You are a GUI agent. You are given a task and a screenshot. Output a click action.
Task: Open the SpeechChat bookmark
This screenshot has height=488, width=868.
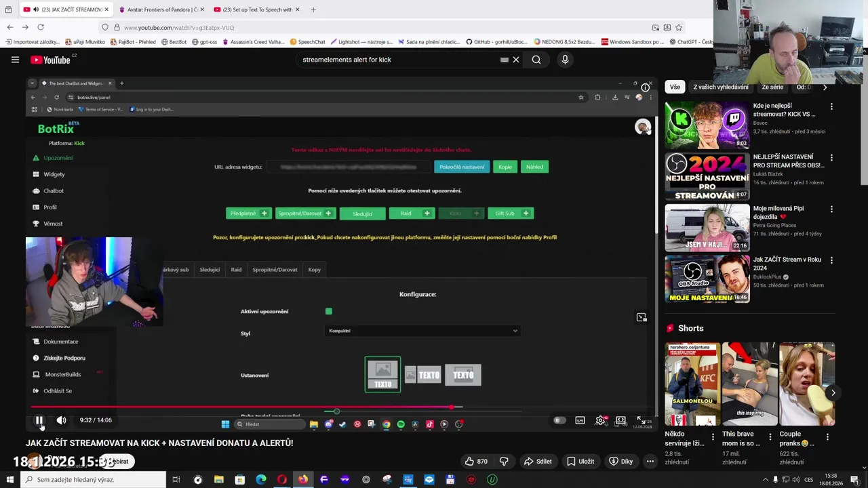pos(307,42)
